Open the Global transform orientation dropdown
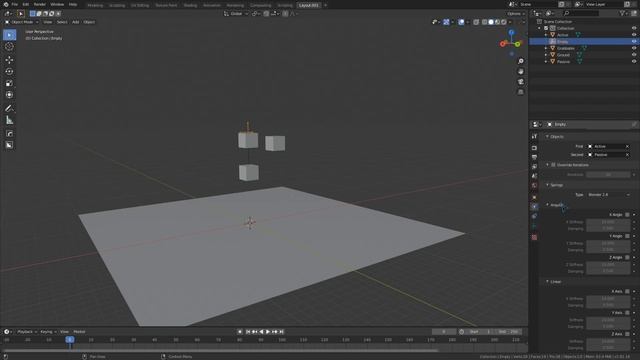Screen dimensions: 640x360 click(236, 13)
